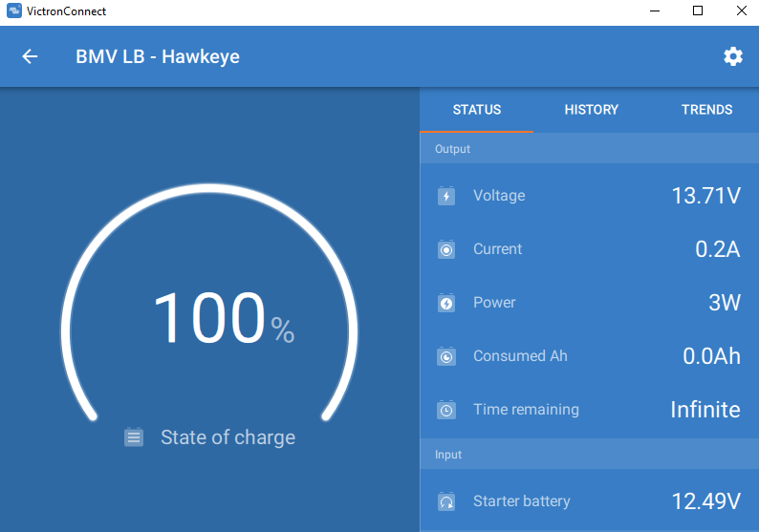The height and width of the screenshot is (532, 759).
Task: Click the Power label
Action: 494,302
